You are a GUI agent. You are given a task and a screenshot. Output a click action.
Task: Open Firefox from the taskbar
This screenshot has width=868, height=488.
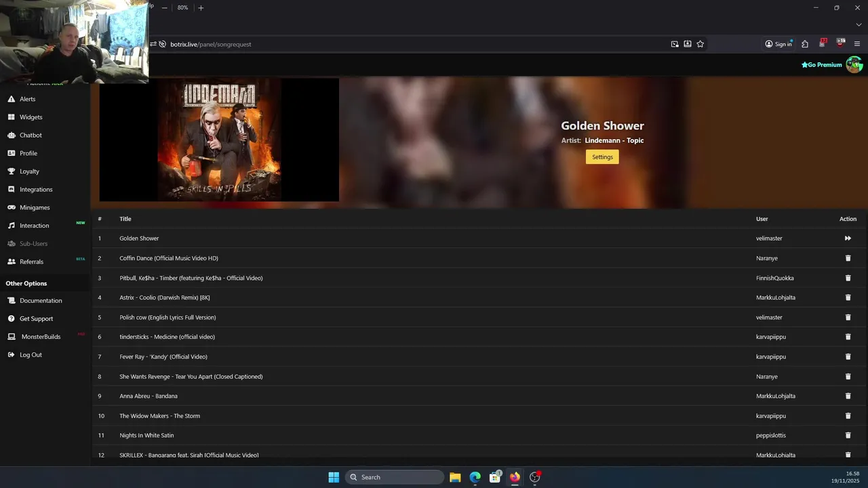pyautogui.click(x=515, y=477)
